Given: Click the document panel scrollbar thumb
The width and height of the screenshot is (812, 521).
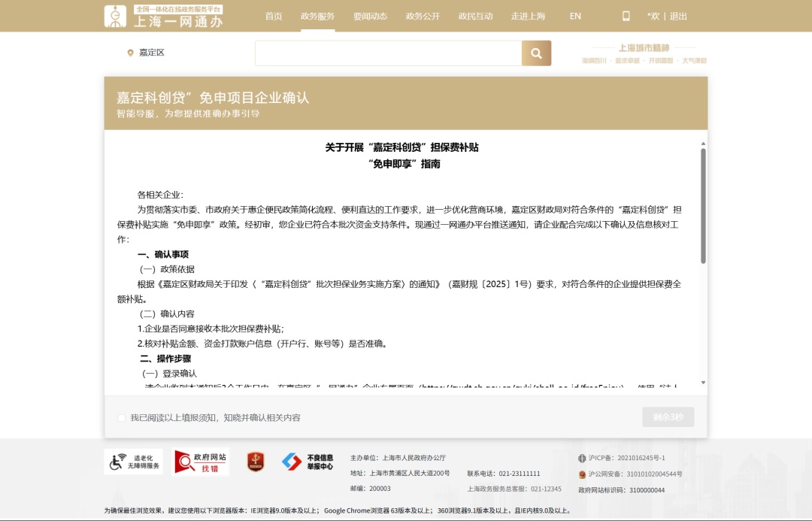Looking at the screenshot, I should click(703, 204).
